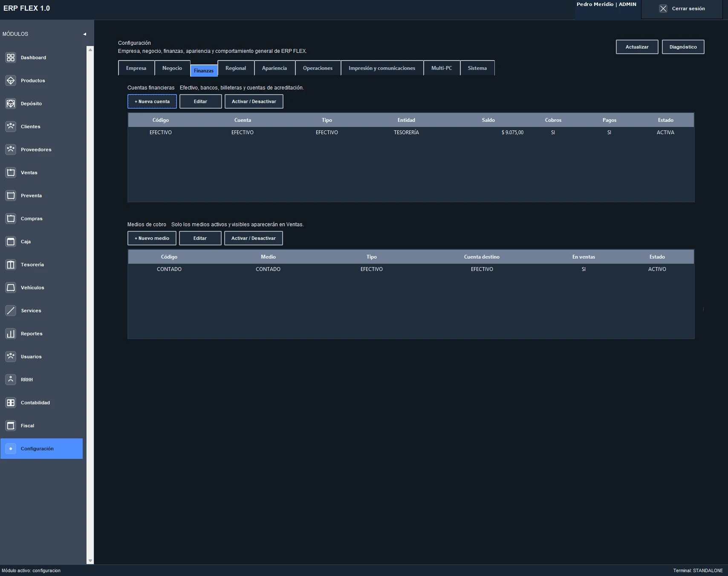The image size is (728, 576).
Task: Open Impresión y comunicaciones tab
Action: click(x=382, y=68)
